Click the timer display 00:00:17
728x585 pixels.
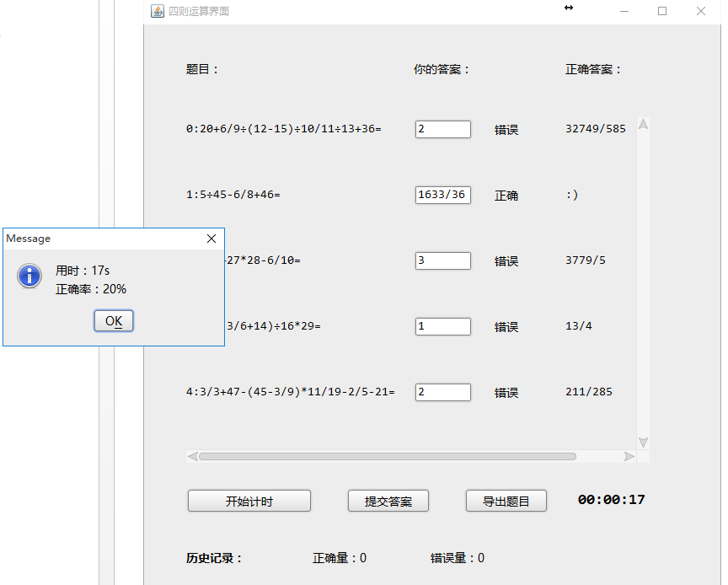click(x=612, y=500)
